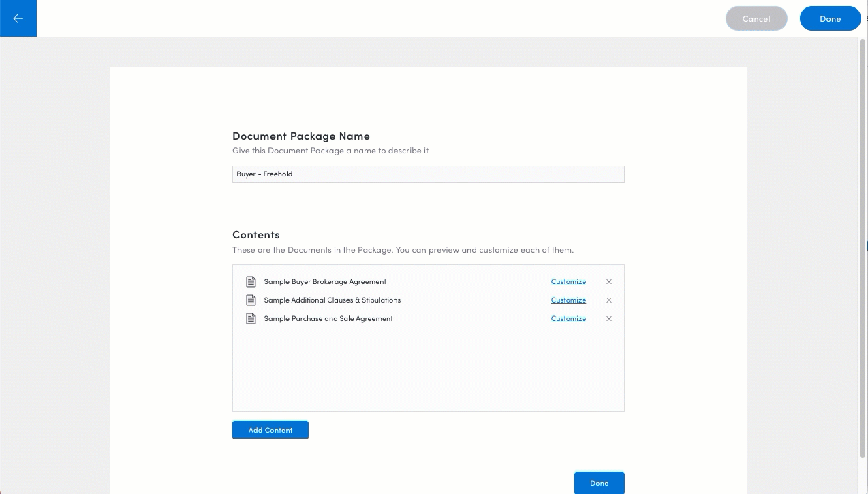Click the Done button below Contents

click(x=599, y=483)
